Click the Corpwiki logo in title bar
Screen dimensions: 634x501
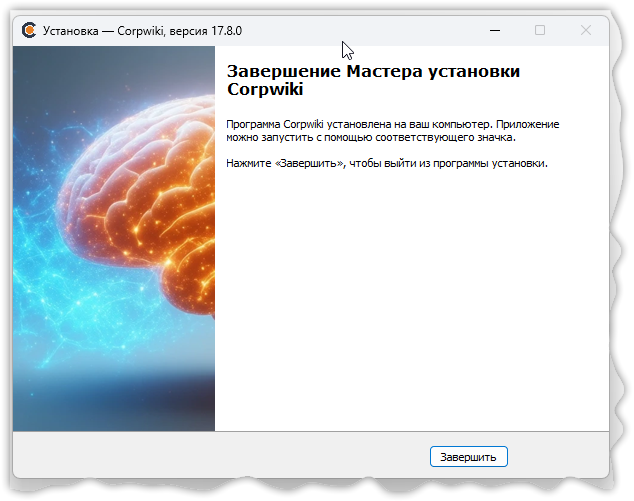coord(30,30)
